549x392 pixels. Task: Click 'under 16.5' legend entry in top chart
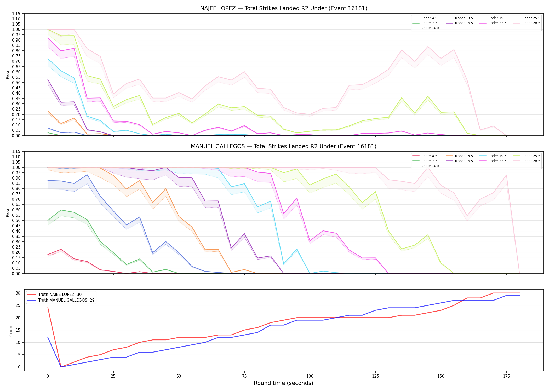click(460, 23)
